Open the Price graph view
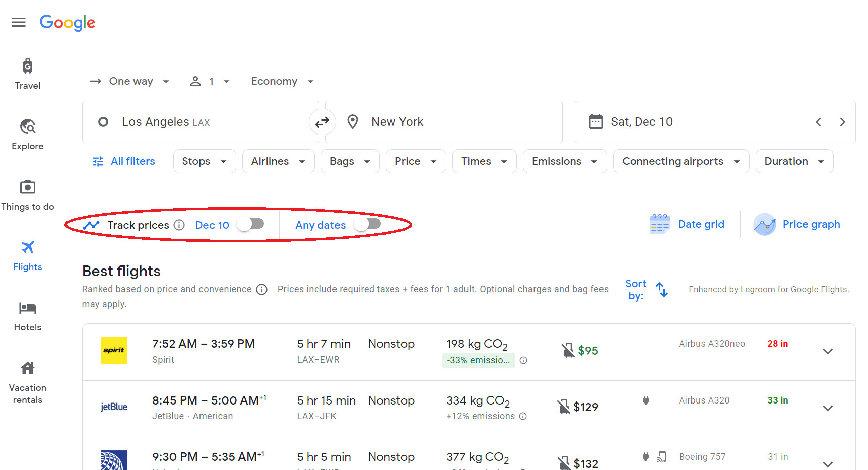 point(796,224)
